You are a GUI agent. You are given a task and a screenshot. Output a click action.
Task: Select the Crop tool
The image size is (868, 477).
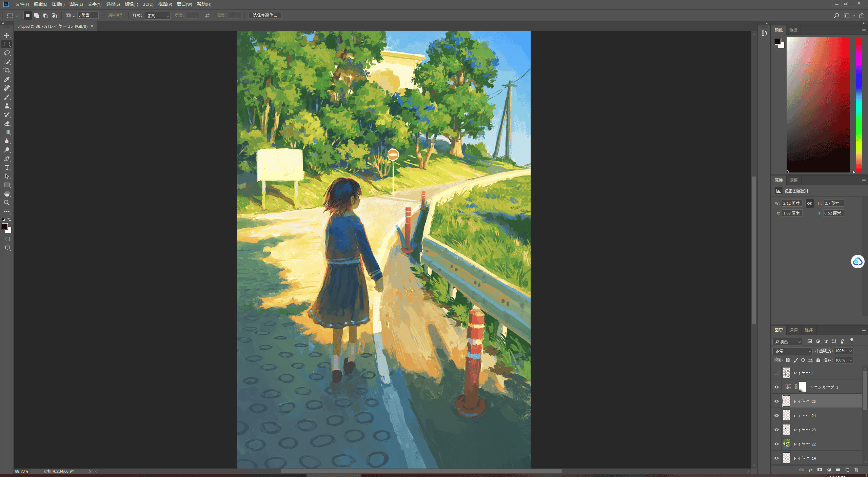(x=7, y=70)
